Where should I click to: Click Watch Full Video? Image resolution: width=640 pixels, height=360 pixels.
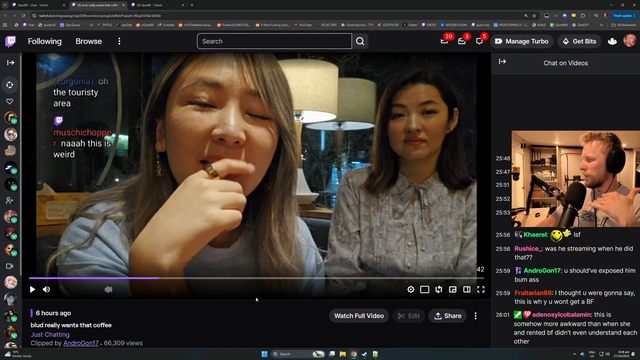point(359,316)
